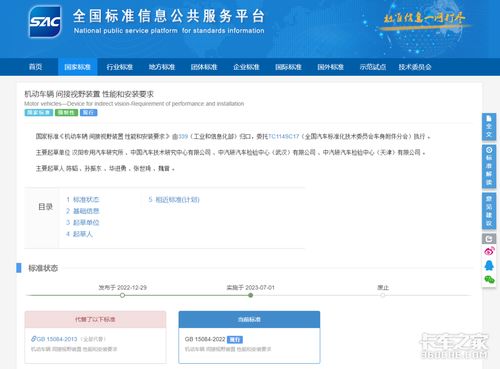The image size is (500, 369).
Task: Click the green 强制性 badge
Action: click(x=66, y=113)
